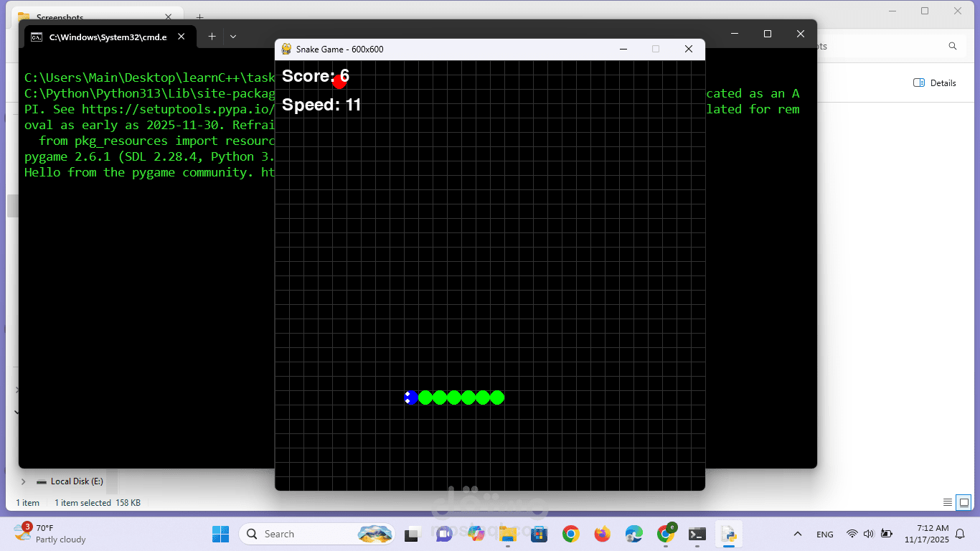980x551 pixels.
Task: Open the terminal tab dropdown chevron
Action: click(x=233, y=36)
